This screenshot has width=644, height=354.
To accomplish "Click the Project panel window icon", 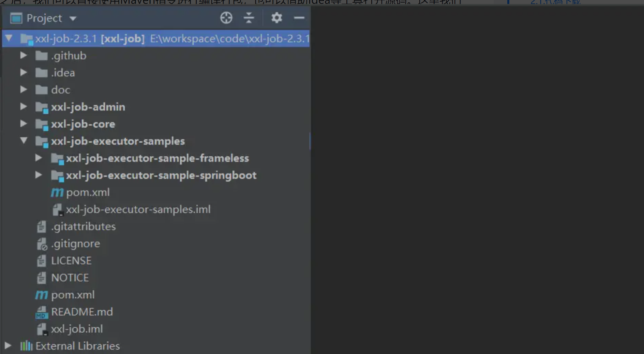I will [x=16, y=18].
